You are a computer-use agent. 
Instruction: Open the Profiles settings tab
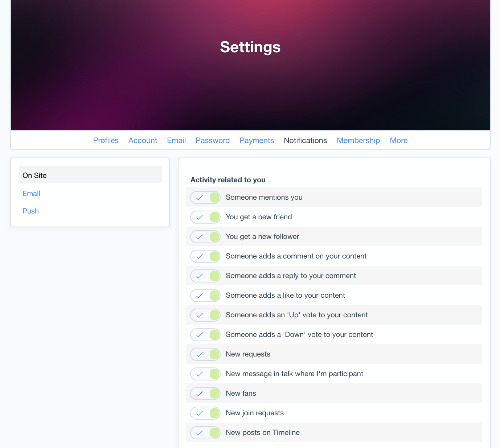(106, 140)
